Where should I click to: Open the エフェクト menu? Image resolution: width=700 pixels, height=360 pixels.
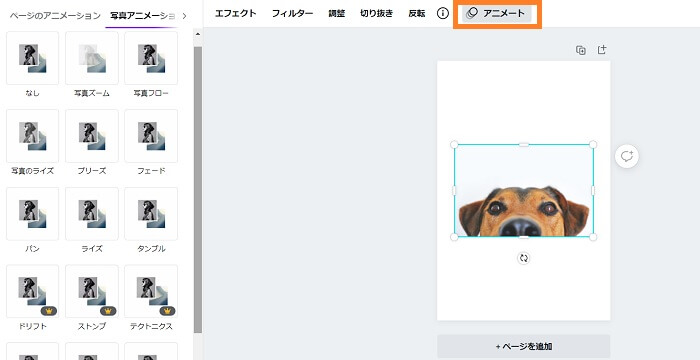coord(236,13)
